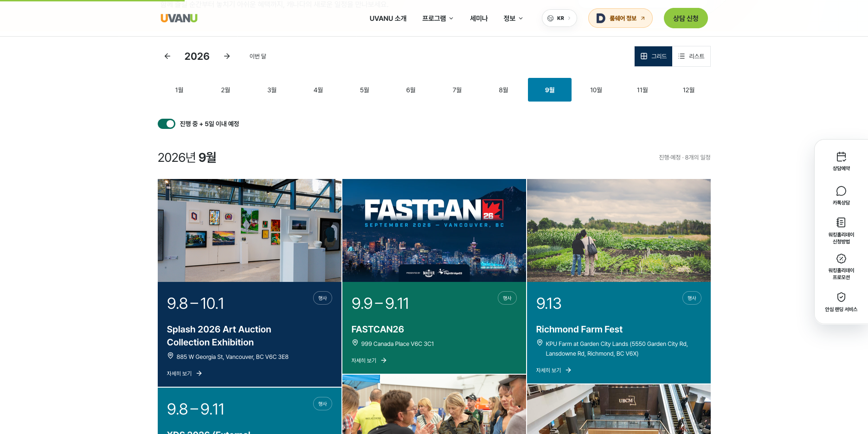
Task: Click the 2026 year label
Action: point(197,56)
